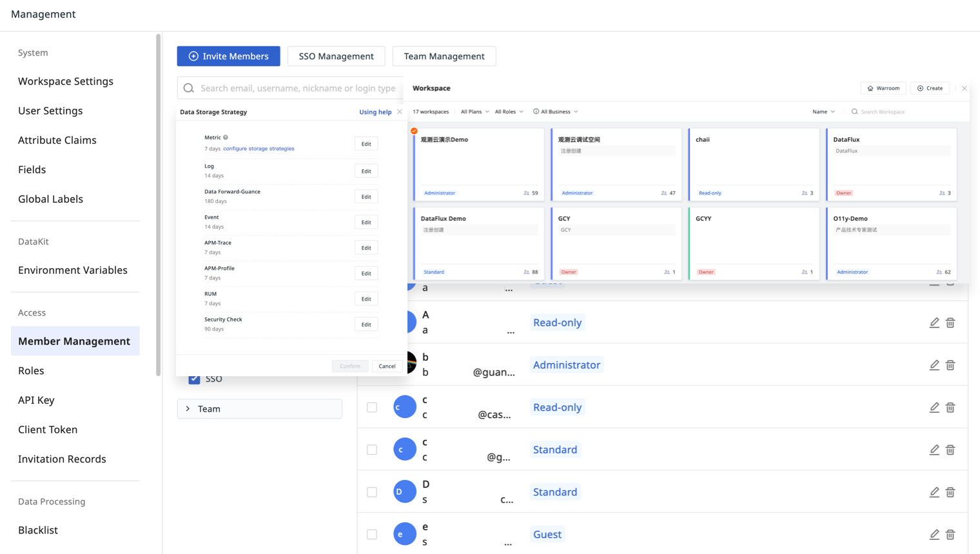Open Client Token page
The height and width of the screenshot is (554, 980).
(x=48, y=430)
